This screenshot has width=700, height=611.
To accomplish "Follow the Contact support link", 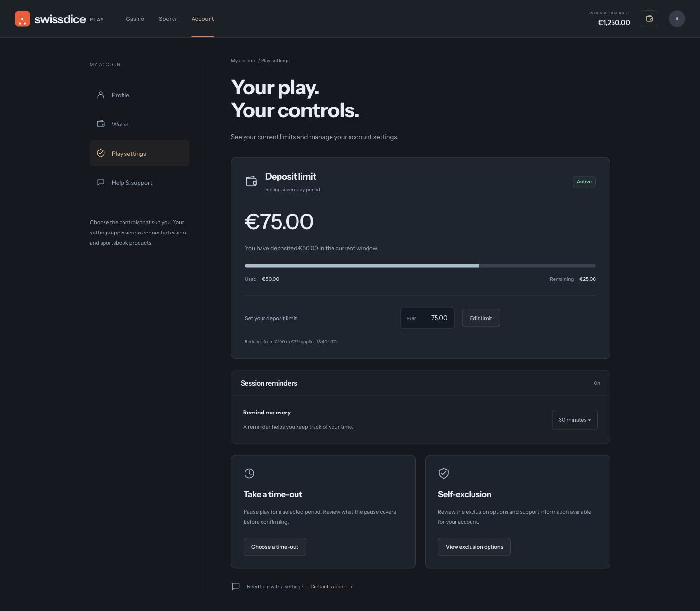I will 332,587.
